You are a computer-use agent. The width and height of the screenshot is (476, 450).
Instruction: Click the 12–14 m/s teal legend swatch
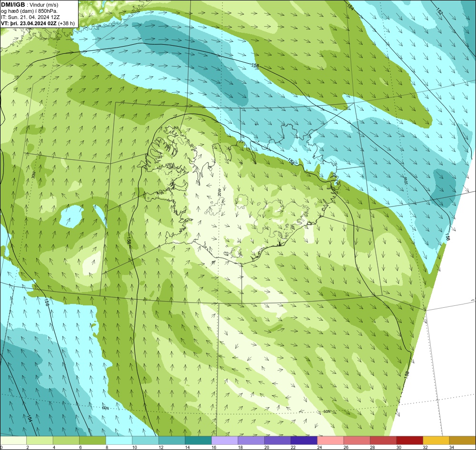(172, 440)
